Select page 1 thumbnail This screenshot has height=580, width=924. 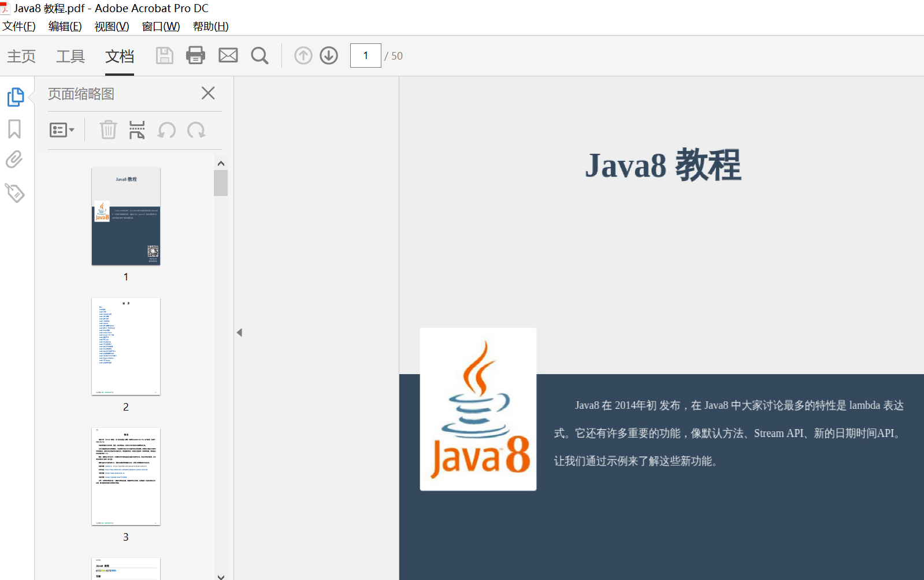[126, 217]
